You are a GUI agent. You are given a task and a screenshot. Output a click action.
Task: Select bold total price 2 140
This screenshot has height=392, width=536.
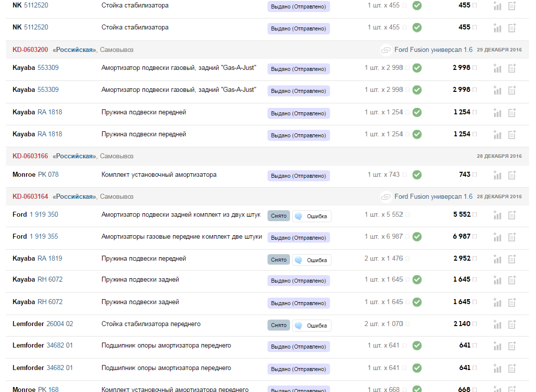pyautogui.click(x=462, y=324)
